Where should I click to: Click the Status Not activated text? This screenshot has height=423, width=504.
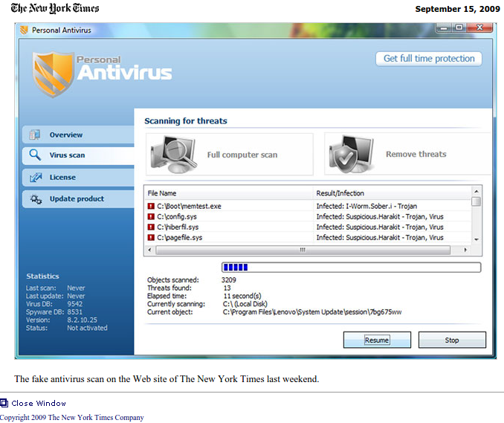click(x=87, y=328)
